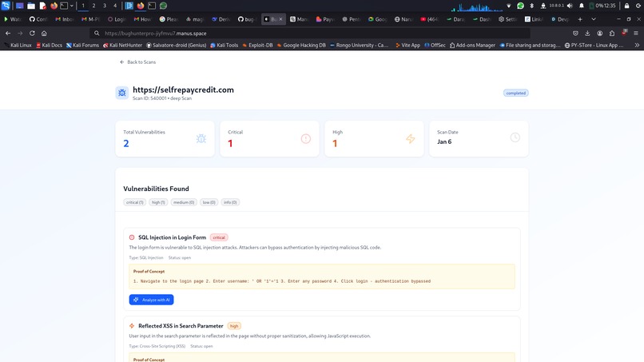Reload the current page

click(32, 34)
